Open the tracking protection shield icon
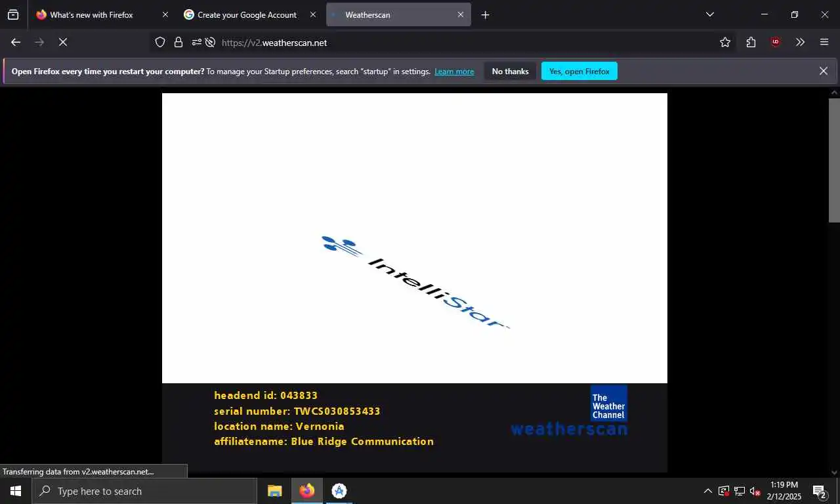Viewport: 840px width, 504px height. (x=160, y=42)
